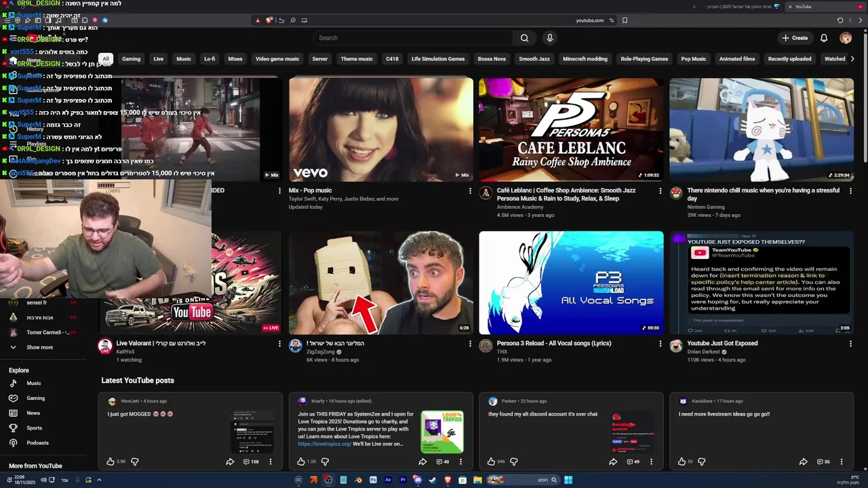Reload page button in browser toolbar
868x488 pixels.
coord(840,20)
